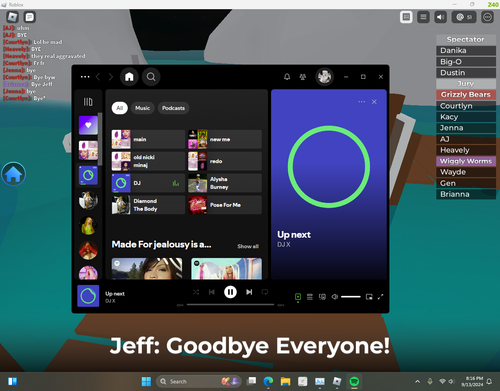The height and width of the screenshot is (391, 500).
Task: Select the Grizzly Bears team header
Action: (x=466, y=95)
